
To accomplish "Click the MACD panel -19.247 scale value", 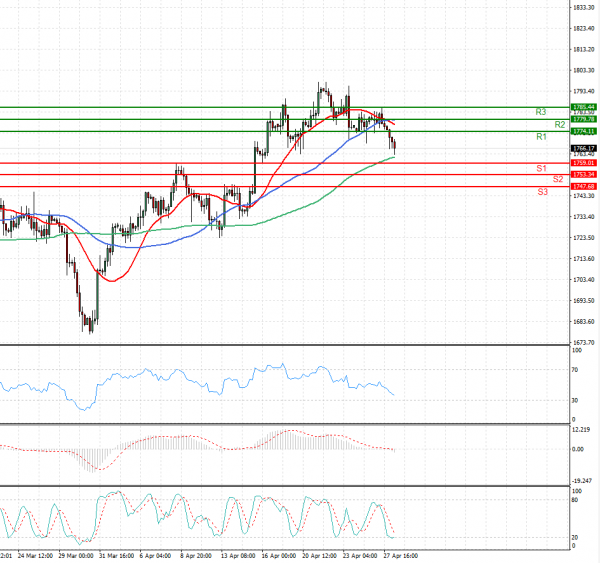I will click(581, 481).
